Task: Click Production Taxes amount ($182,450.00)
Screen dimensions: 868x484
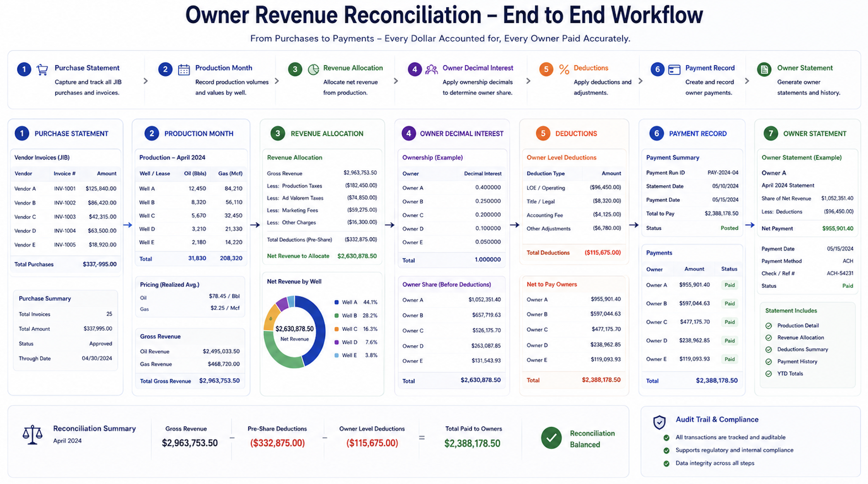Action: 361,186
